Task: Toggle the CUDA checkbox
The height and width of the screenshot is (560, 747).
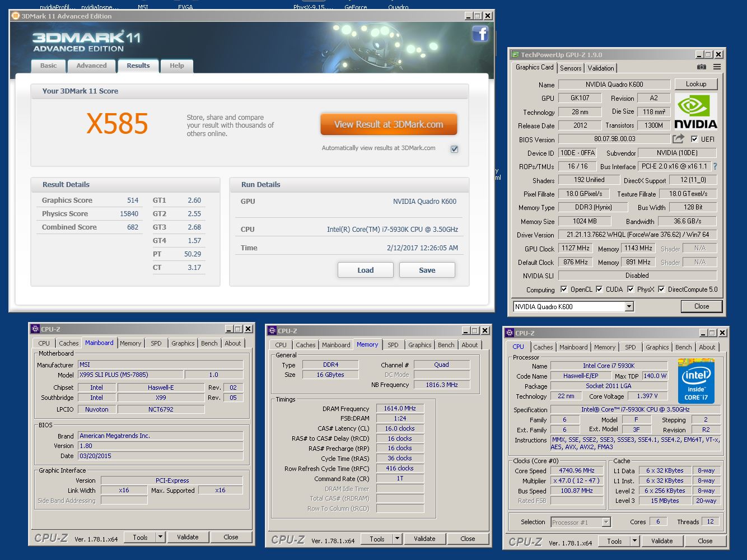Action: pyautogui.click(x=599, y=290)
